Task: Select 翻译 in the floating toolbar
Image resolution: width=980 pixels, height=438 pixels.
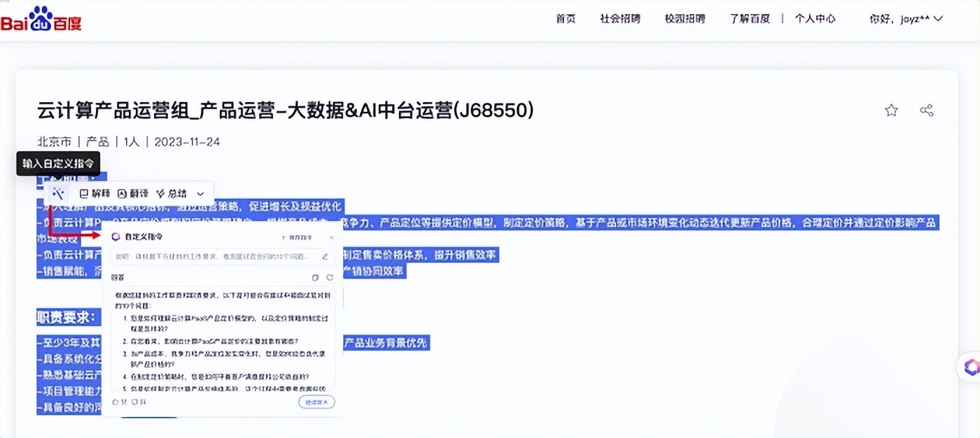Action: tap(133, 194)
